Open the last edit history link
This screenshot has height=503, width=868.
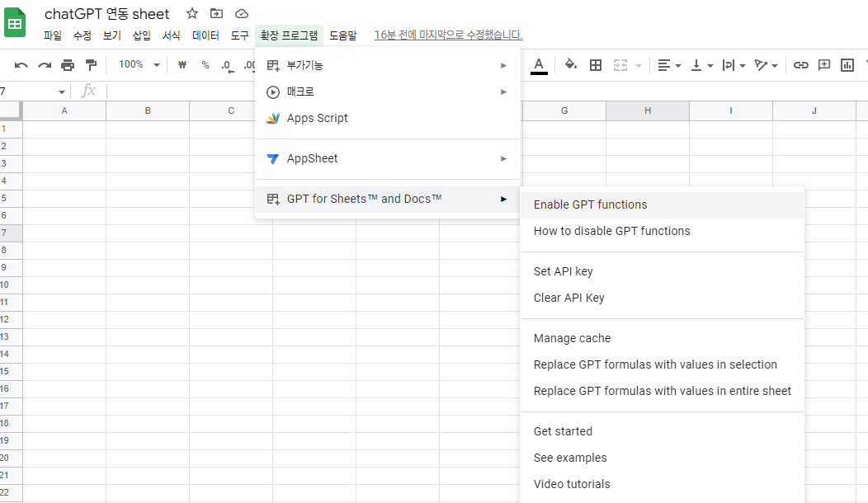pos(448,35)
